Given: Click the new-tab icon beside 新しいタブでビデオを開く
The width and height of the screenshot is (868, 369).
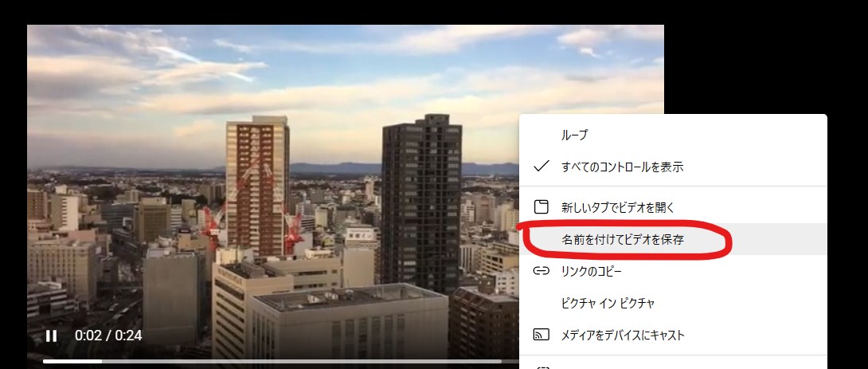Looking at the screenshot, I should point(541,207).
